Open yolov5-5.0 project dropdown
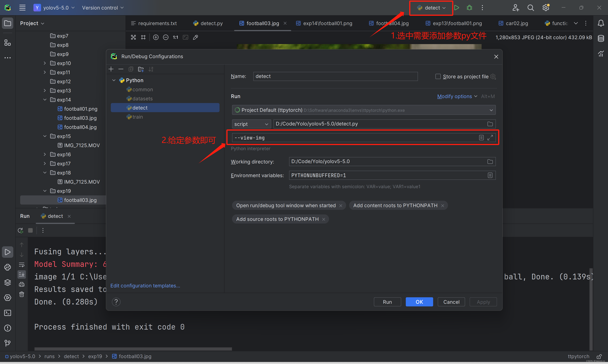Viewport: 608px width, 364px height. [x=54, y=8]
